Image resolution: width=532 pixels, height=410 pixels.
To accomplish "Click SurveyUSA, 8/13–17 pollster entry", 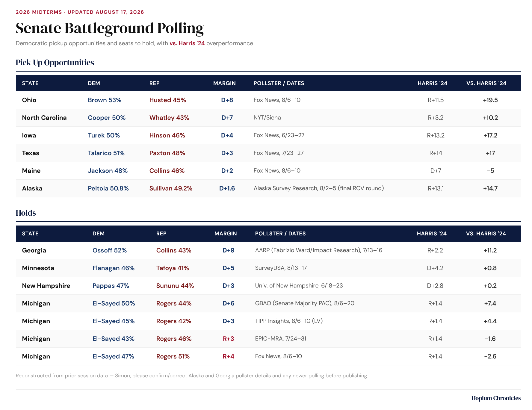I will (281, 268).
